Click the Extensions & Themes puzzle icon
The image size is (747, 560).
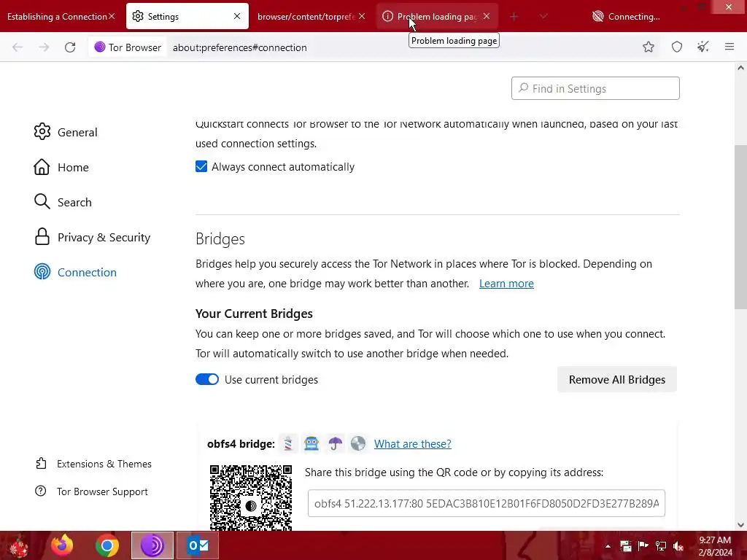pos(41,463)
